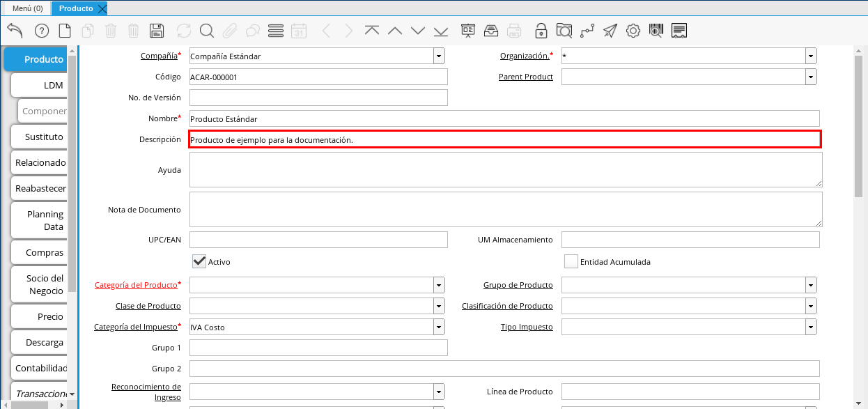Toggle the Activo checkbox

coord(199,261)
